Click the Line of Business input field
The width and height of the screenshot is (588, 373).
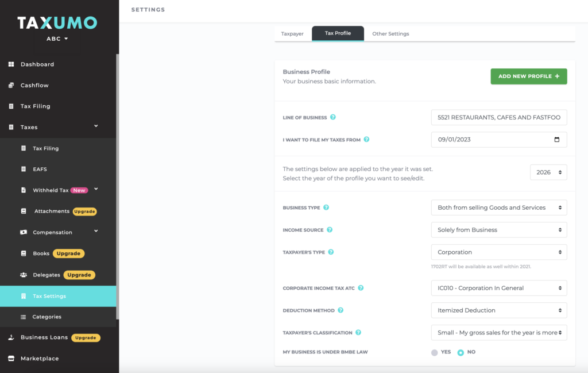click(498, 117)
